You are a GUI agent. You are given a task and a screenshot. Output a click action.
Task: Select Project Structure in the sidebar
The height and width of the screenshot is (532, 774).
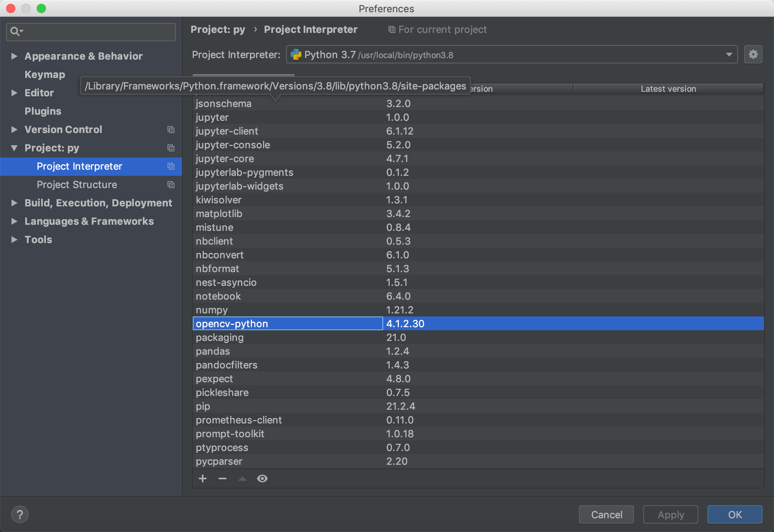(91, 185)
